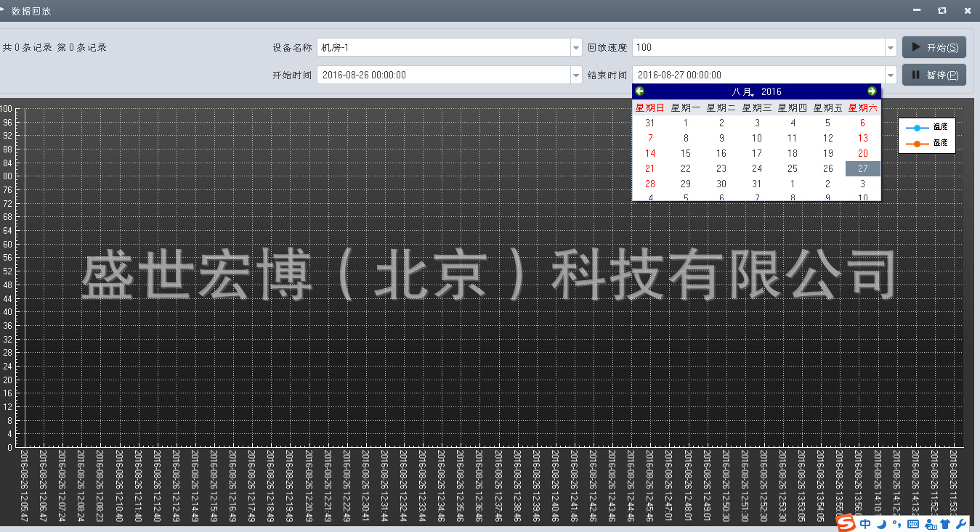The width and height of the screenshot is (980, 532).
Task: Click the 开始时间 field 2016-08-26 00:00:00
Action: pyautogui.click(x=444, y=75)
